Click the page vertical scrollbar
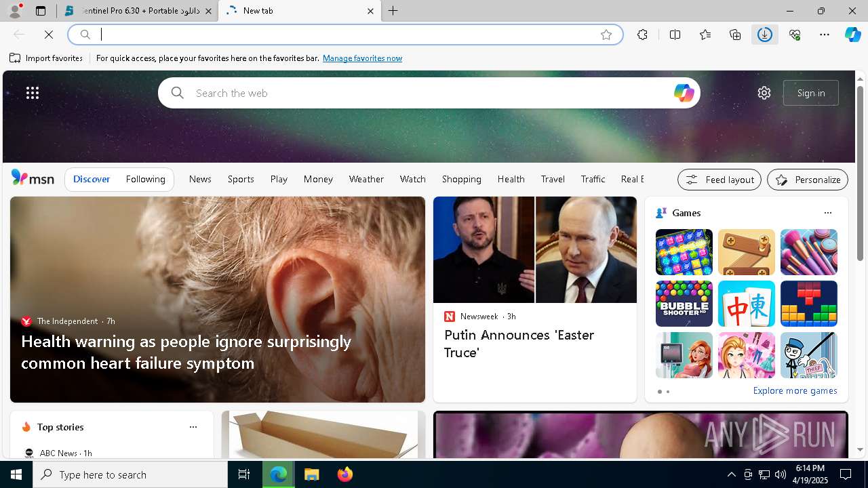 pos(860,174)
